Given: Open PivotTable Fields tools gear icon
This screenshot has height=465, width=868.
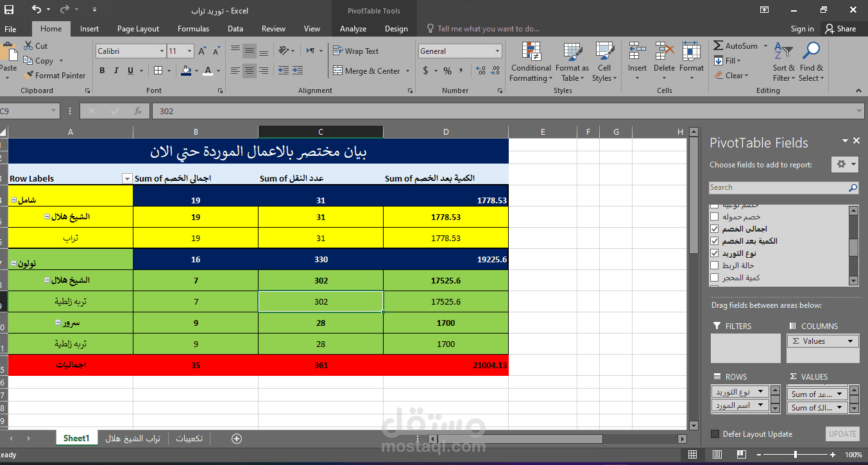Looking at the screenshot, I should click(x=845, y=164).
